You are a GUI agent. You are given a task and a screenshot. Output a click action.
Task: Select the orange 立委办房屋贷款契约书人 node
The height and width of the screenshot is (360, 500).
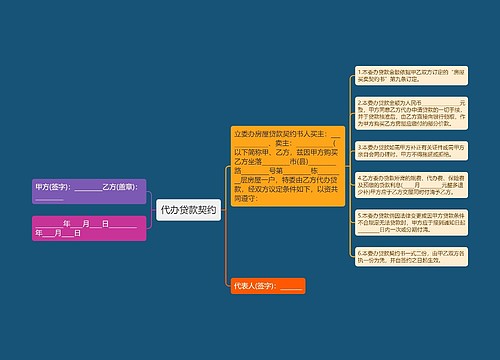pyautogui.click(x=288, y=166)
